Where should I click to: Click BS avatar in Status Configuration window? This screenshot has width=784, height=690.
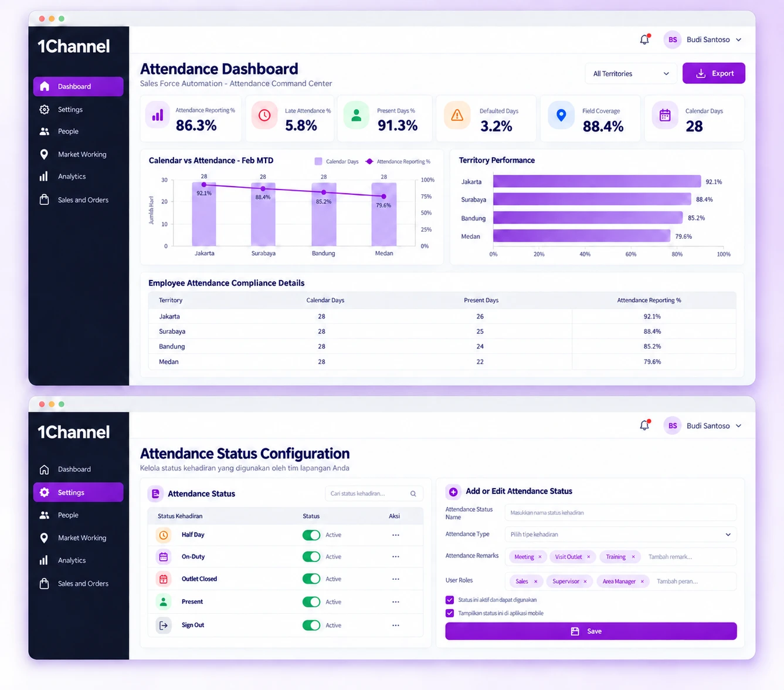[x=673, y=425]
